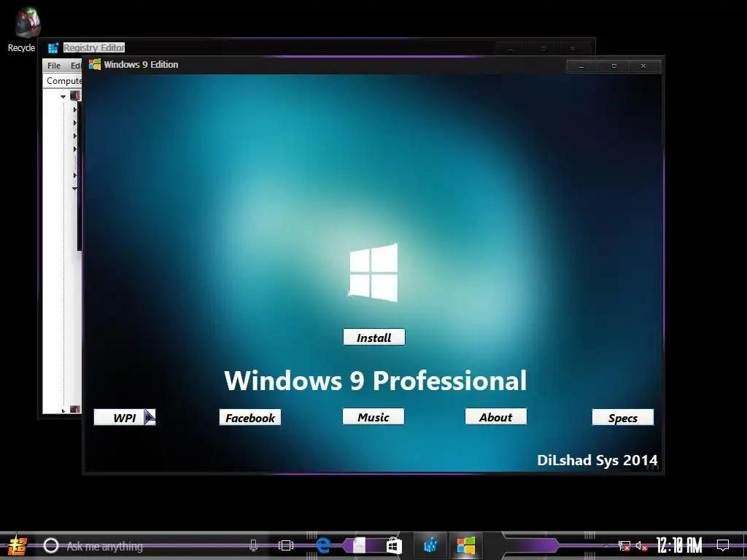This screenshot has height=560, width=747.
Task: Click the Cortana circle icon
Action: 51,545
